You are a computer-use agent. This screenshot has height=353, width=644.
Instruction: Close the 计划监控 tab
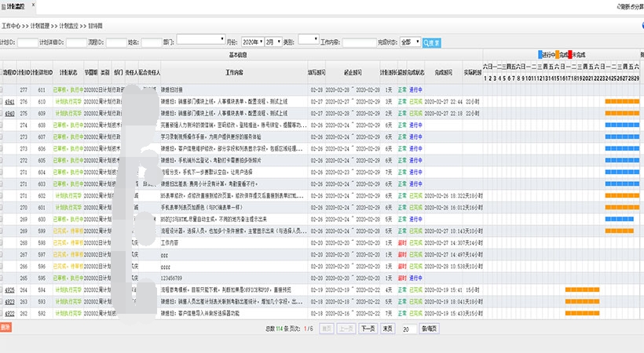(x=33, y=5)
